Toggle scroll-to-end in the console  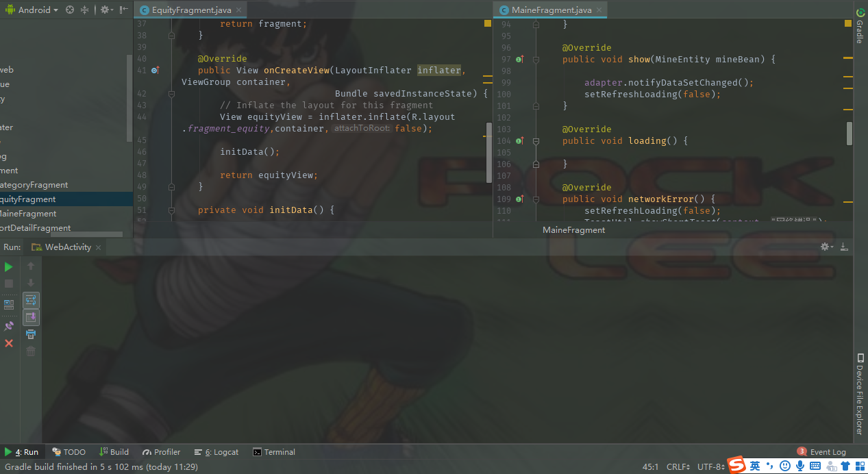coord(30,316)
